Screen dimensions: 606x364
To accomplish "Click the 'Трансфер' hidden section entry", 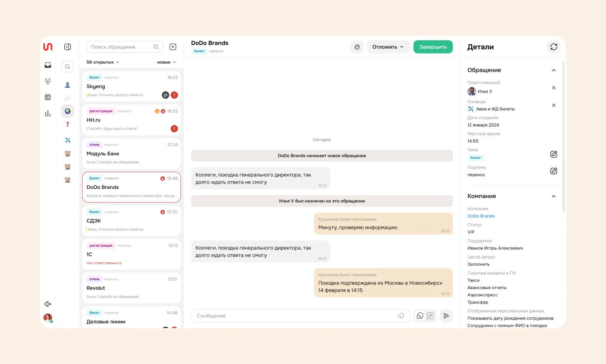I will coord(478,302).
